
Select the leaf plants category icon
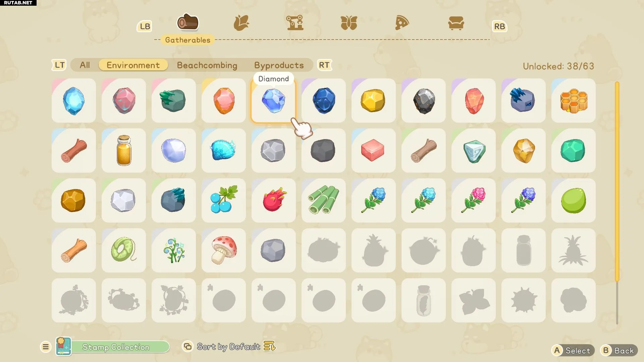click(x=241, y=23)
